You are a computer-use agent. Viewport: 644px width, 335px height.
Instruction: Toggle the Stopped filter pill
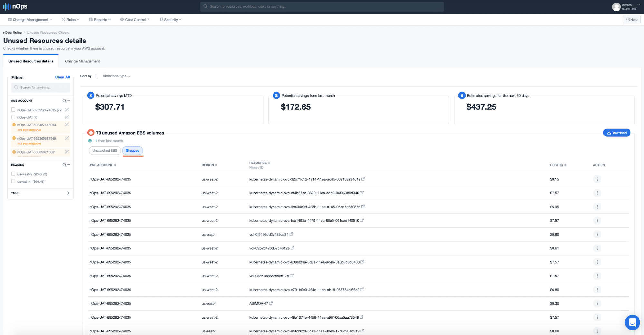pos(132,151)
